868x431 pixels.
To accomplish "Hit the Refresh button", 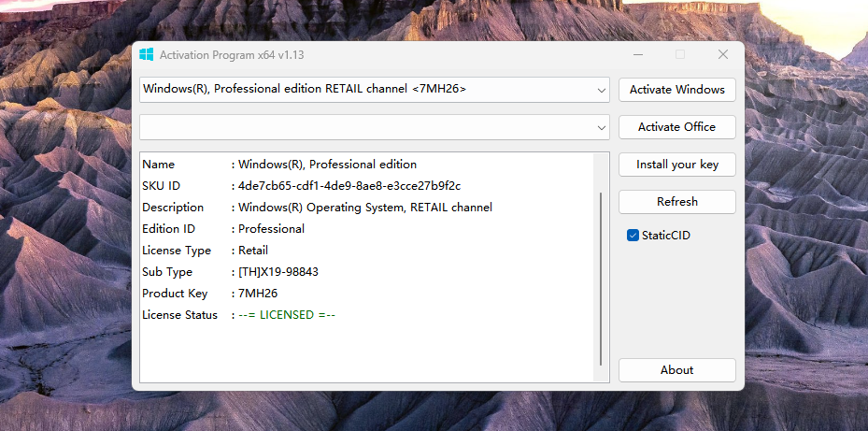I will click(676, 202).
